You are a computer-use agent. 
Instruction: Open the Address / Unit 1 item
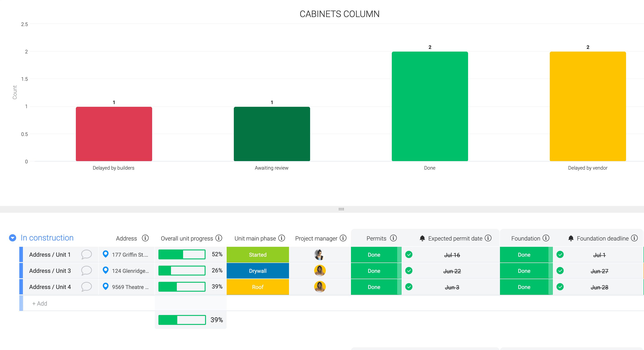tap(50, 254)
